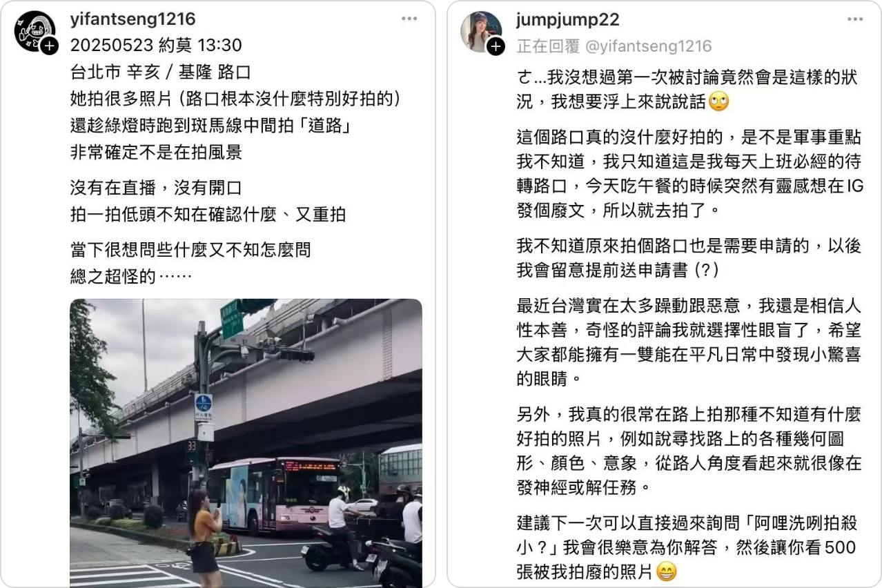The image size is (882, 588).
Task: Click the yifantseng1216 username
Action: [133, 19]
